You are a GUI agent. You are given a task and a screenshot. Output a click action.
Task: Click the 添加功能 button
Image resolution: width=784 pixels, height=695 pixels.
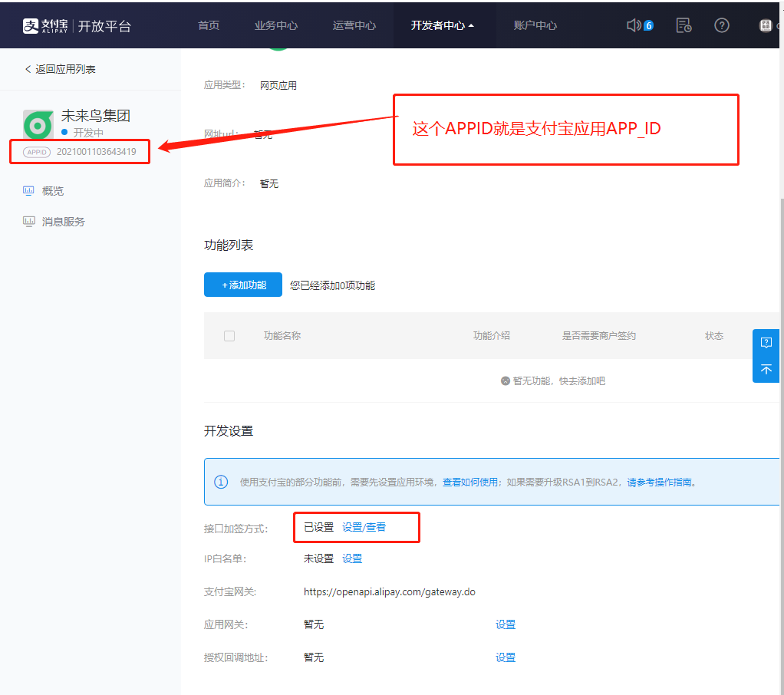[x=243, y=285]
